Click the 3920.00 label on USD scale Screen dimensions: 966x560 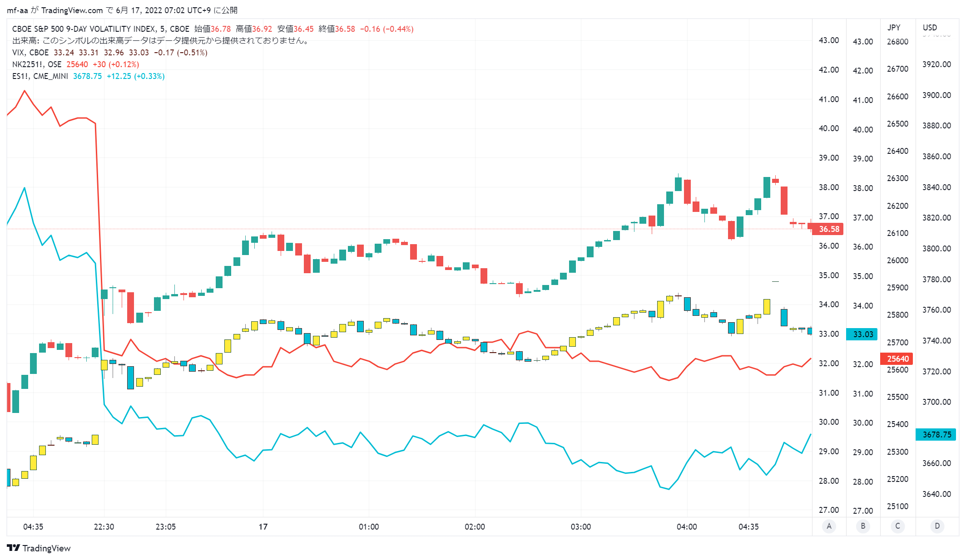[936, 64]
